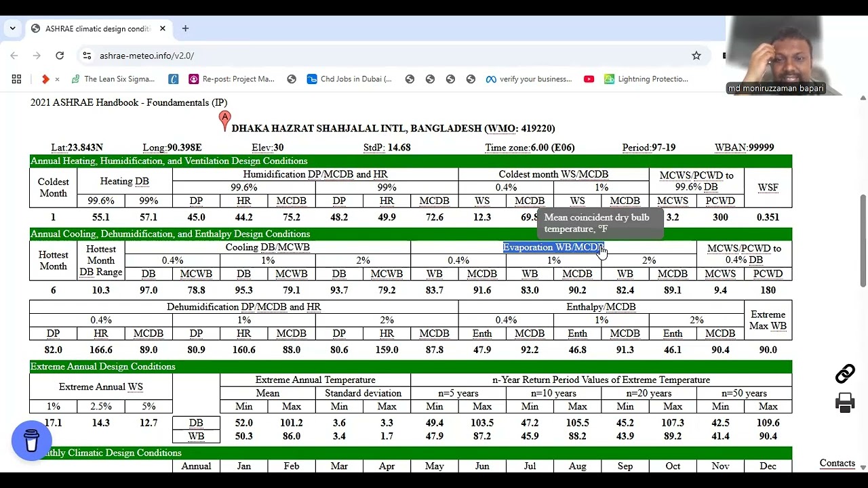
Task: Click the page scrollbar down arrow
Action: (x=863, y=467)
